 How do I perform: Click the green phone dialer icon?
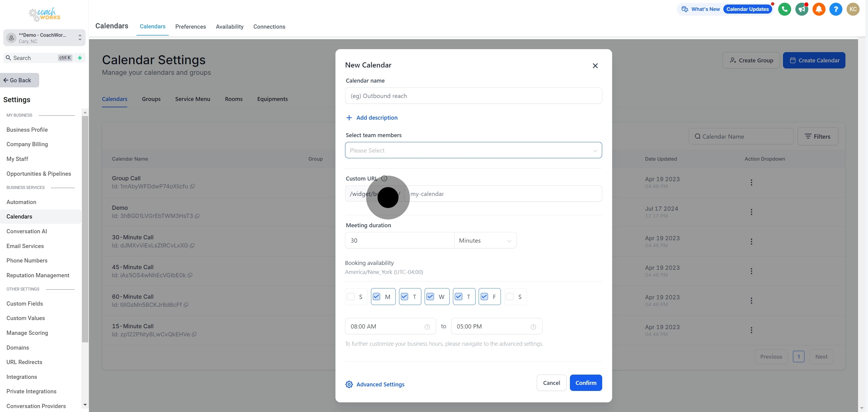click(x=784, y=9)
